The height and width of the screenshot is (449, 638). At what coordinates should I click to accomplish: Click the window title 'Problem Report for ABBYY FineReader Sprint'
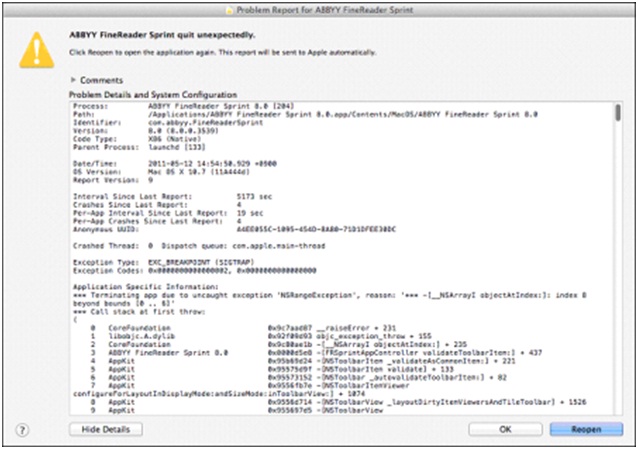coord(325,10)
